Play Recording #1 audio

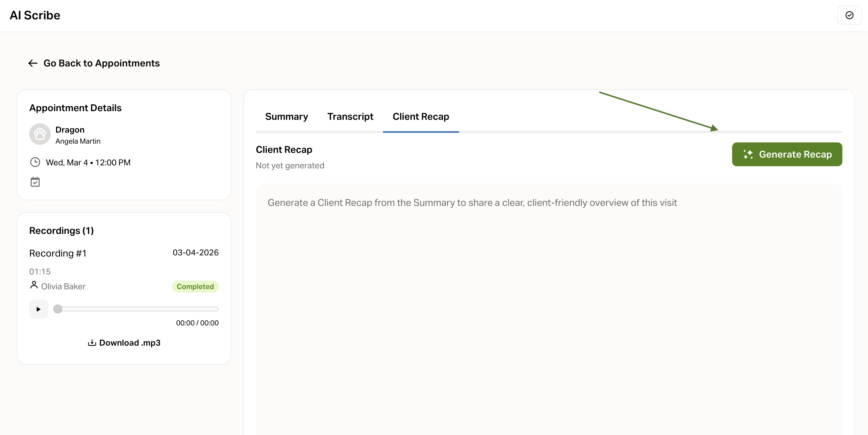[38, 309]
